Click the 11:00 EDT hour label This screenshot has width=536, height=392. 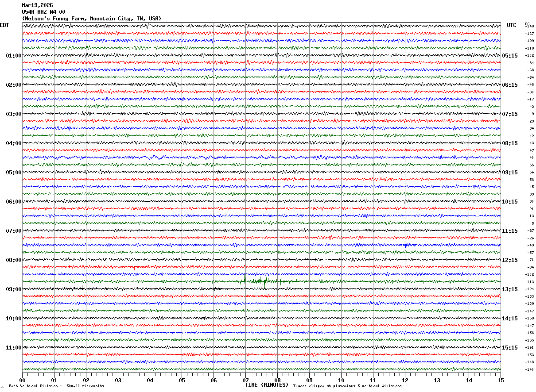(x=13, y=348)
